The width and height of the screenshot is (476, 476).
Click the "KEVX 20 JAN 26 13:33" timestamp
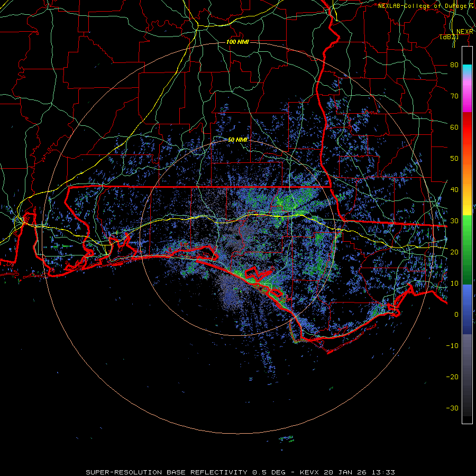pyautogui.click(x=347, y=472)
